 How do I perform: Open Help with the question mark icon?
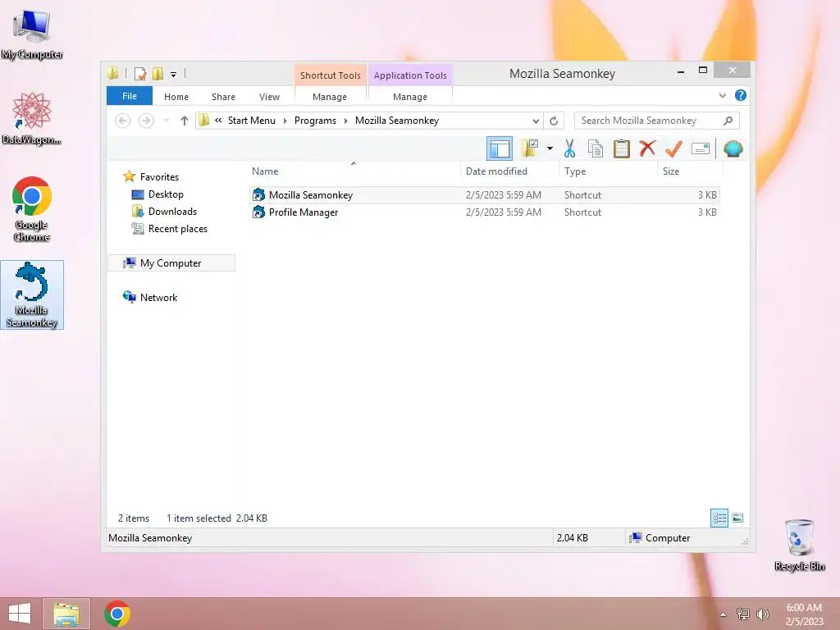(741, 95)
